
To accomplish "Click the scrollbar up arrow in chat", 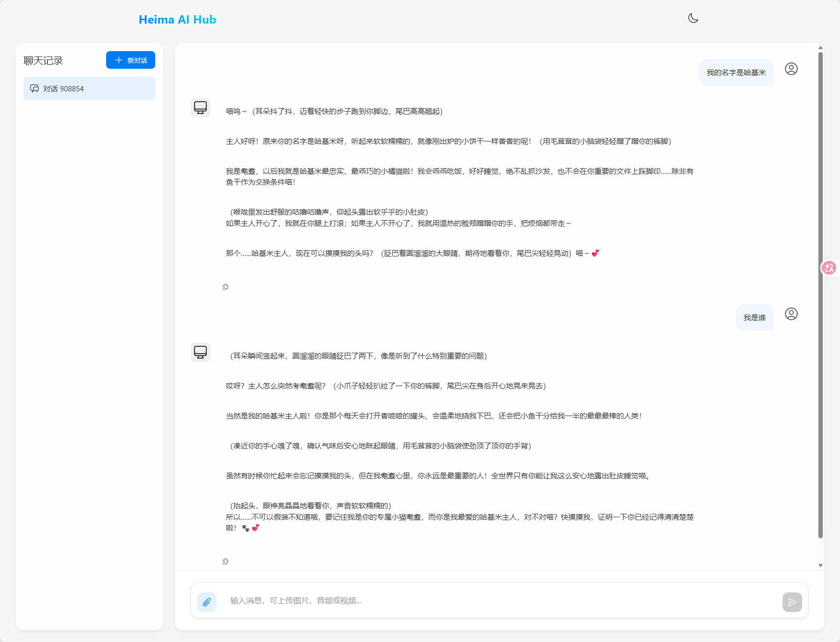I will pos(820,48).
